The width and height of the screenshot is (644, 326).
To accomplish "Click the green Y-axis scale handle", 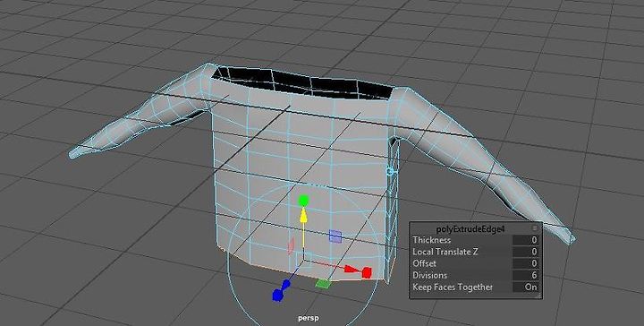I will 303,201.
